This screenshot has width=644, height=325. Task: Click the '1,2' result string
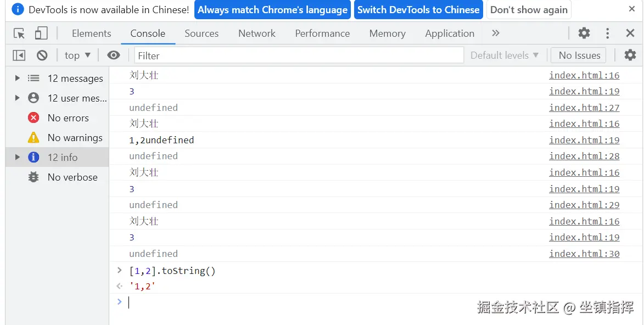point(142,287)
